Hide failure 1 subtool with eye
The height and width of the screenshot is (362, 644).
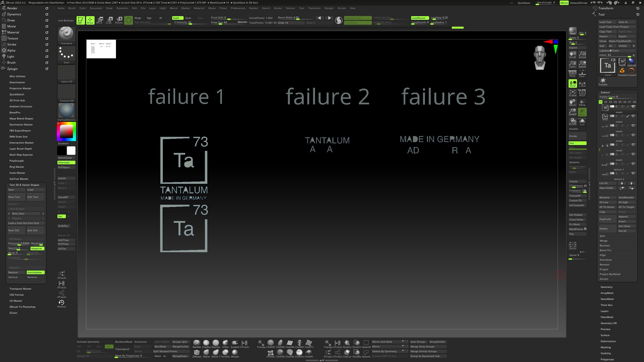click(x=633, y=164)
